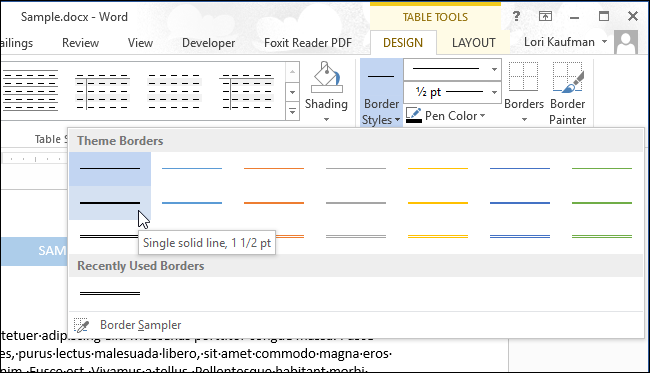
Task: Click the Borders grid icon
Action: pos(524,77)
